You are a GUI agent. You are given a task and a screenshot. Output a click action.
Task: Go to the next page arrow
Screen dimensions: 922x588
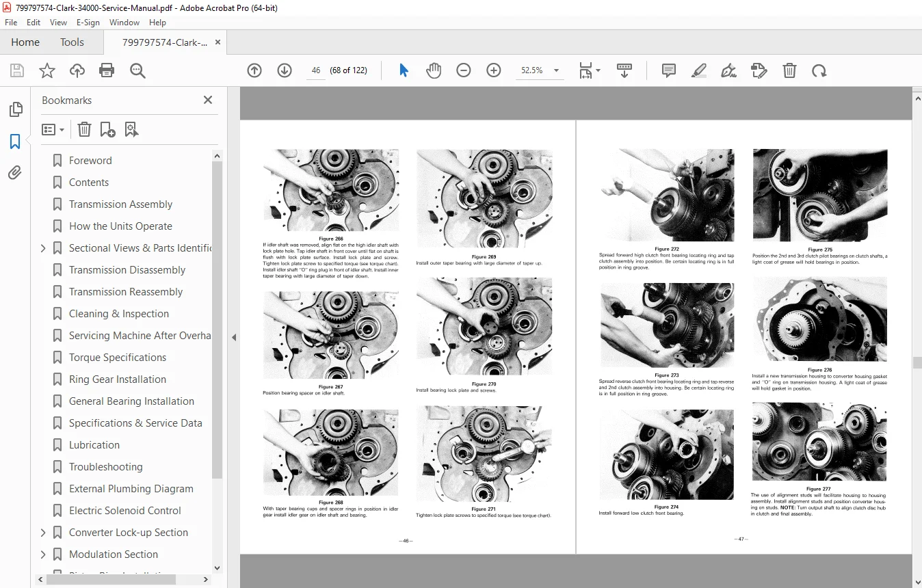coord(285,70)
